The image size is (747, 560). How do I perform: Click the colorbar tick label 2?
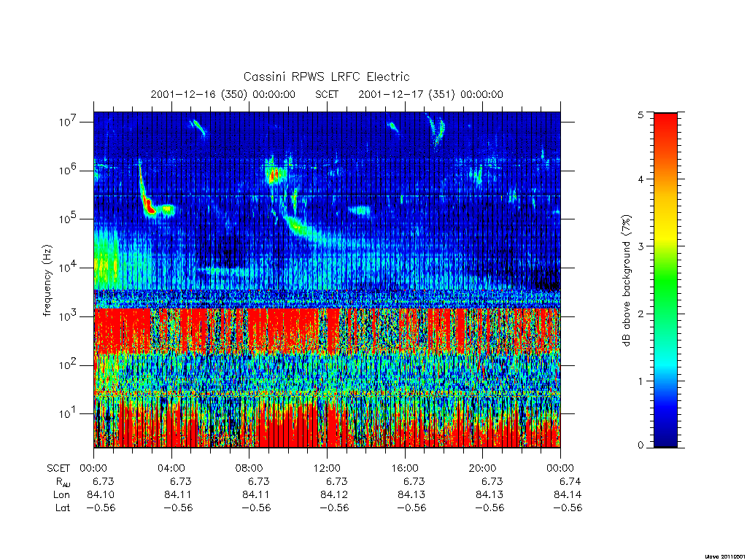[x=640, y=314]
